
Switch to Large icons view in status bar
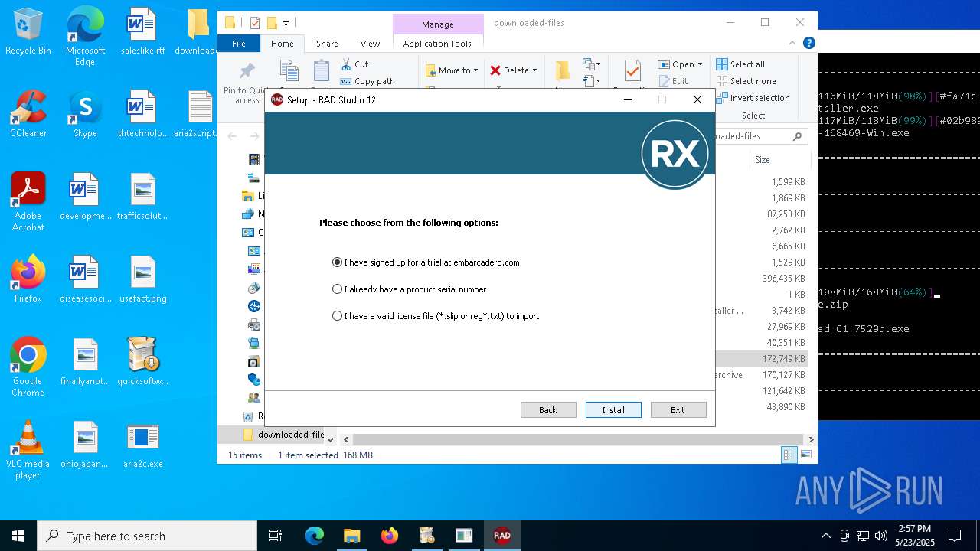point(805,455)
